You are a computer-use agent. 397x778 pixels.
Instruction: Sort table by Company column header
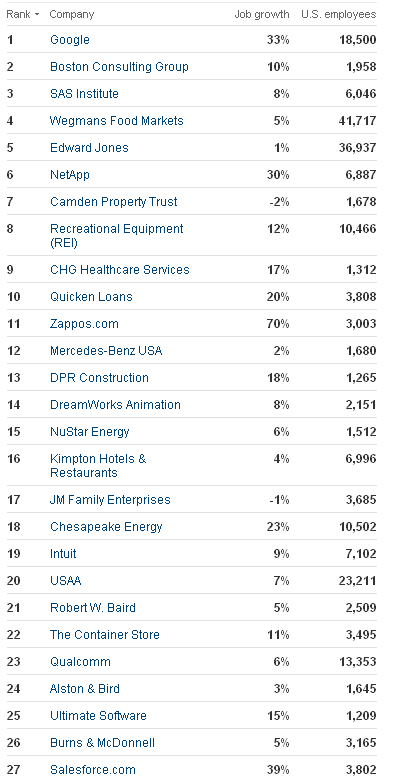pos(71,14)
